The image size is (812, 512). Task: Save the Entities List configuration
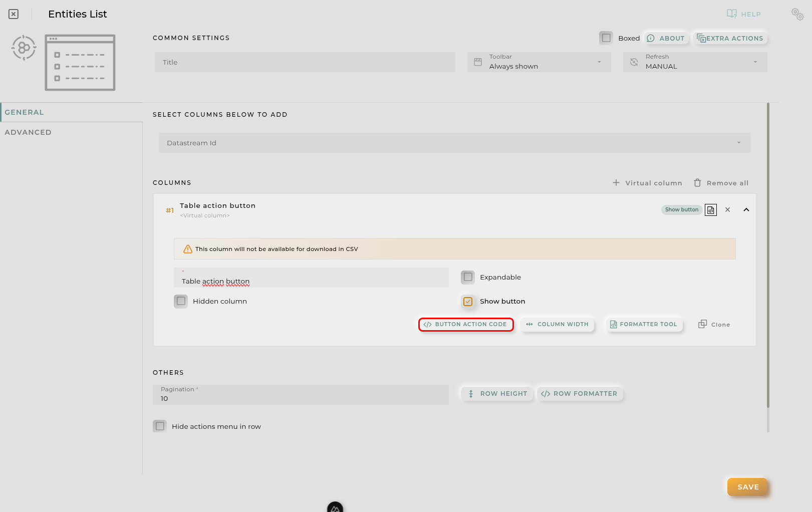[747, 486]
